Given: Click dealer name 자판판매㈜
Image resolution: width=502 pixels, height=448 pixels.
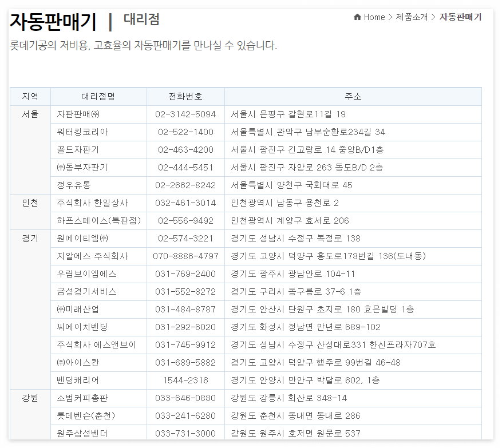Looking at the screenshot, I should [x=78, y=114].
